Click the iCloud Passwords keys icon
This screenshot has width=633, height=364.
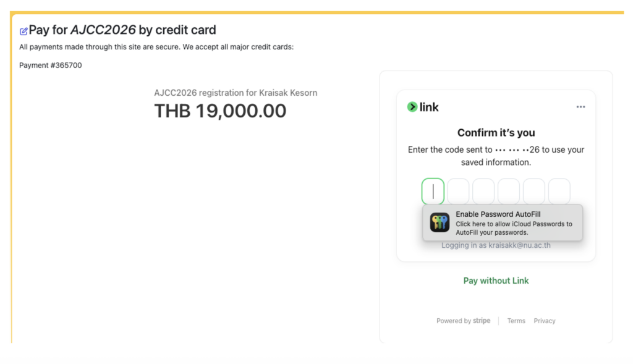click(x=440, y=222)
